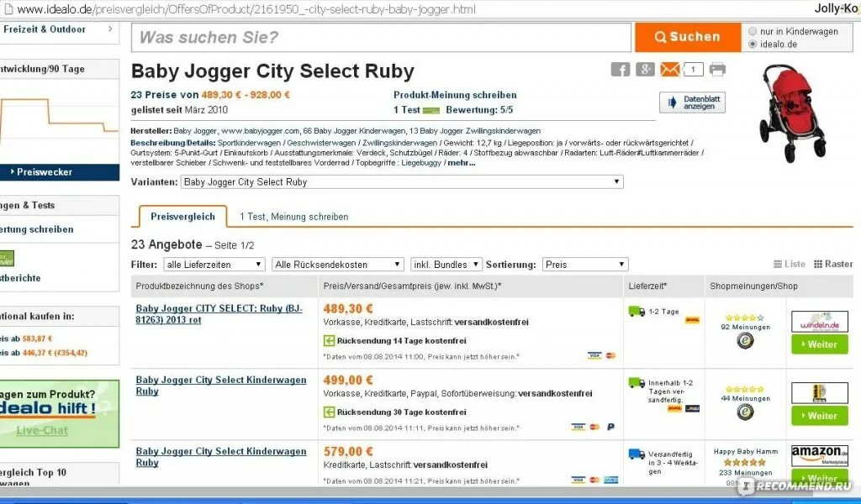861x504 pixels.
Task: Click '233 Meinungen' in Amazon offer
Action: [x=745, y=472]
